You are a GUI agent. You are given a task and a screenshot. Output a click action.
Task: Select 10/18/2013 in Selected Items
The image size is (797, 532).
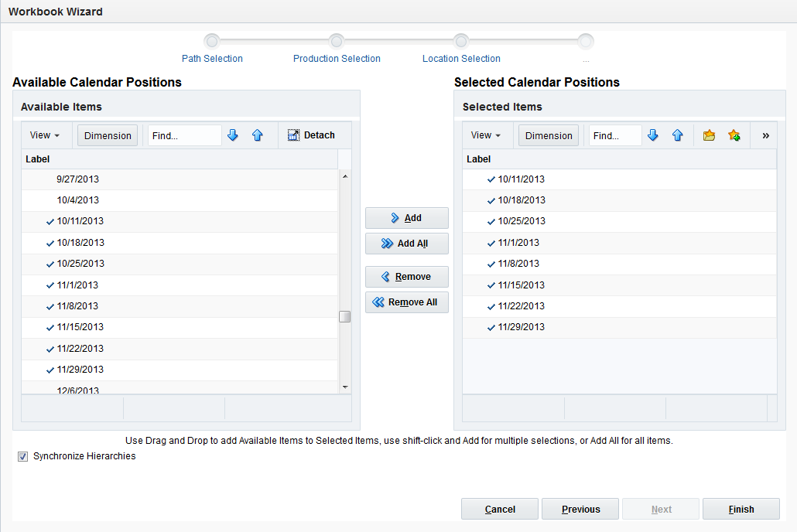[x=620, y=200]
